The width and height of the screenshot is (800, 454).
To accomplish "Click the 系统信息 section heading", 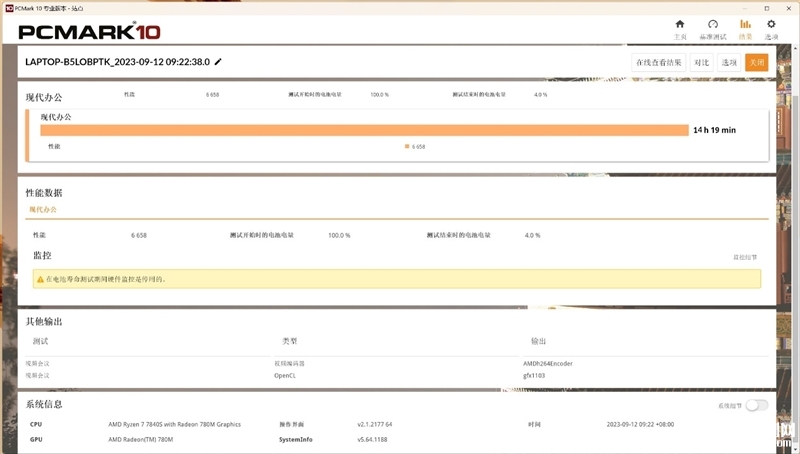I will point(44,405).
